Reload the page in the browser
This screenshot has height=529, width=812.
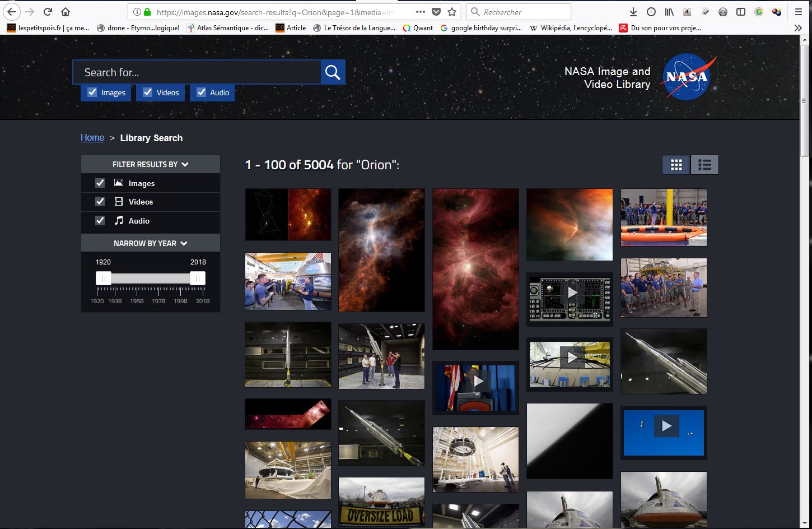[x=48, y=12]
